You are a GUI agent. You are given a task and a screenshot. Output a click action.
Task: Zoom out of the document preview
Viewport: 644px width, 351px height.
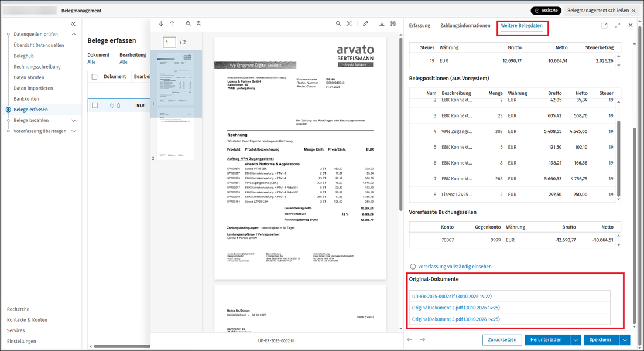[188, 24]
